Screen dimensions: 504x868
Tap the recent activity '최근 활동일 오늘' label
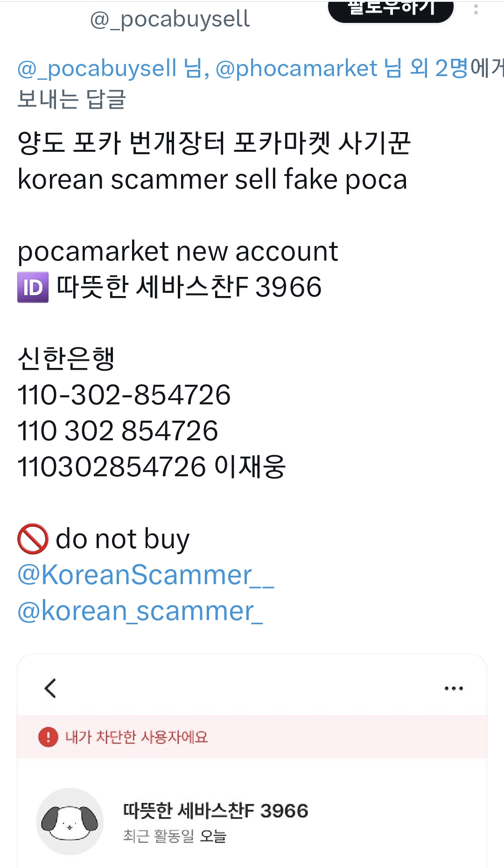click(175, 836)
